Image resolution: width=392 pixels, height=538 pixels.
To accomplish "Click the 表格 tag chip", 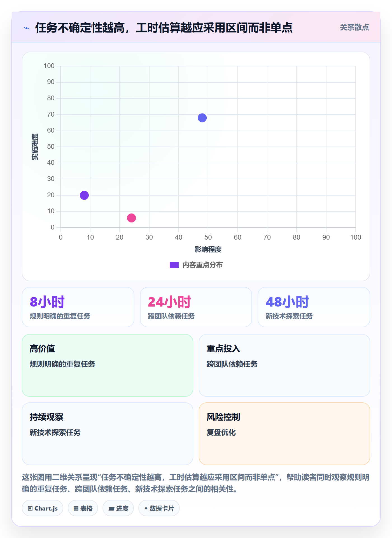I will pos(83,508).
